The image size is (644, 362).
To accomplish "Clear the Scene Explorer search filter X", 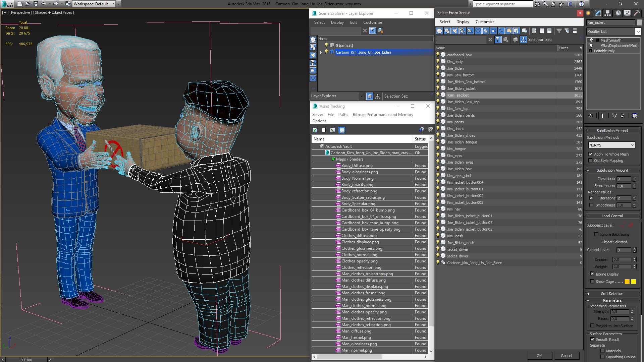I will point(365,31).
